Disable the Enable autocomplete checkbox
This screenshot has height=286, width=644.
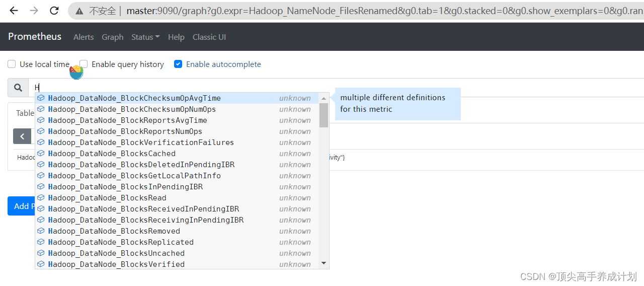pos(178,64)
